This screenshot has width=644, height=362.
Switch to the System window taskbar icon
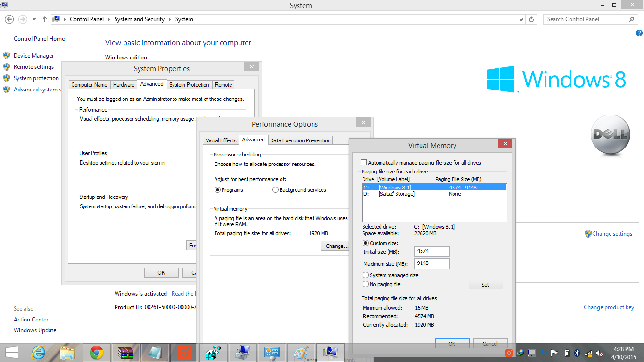(x=330, y=353)
